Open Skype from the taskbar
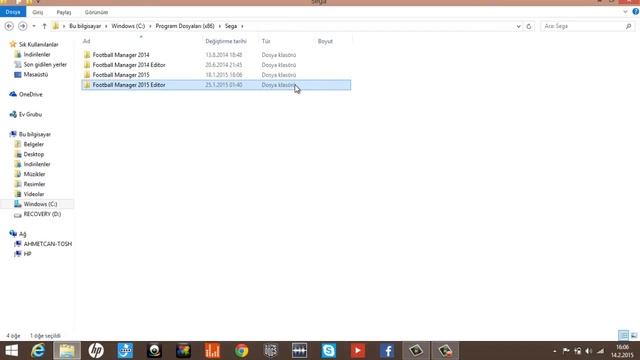 (x=329, y=351)
